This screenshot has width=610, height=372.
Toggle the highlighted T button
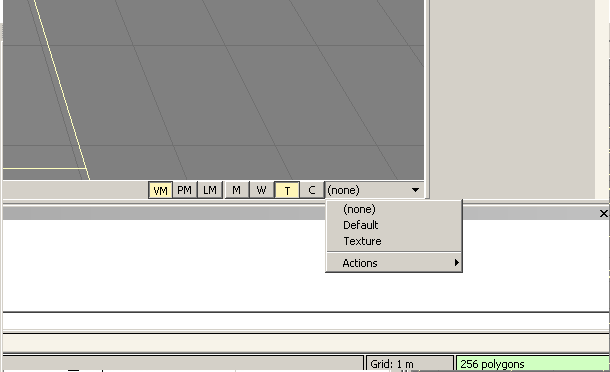coord(287,190)
